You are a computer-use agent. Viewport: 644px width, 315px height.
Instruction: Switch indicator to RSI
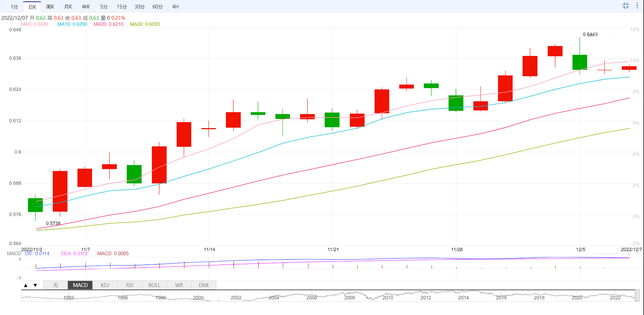point(130,285)
